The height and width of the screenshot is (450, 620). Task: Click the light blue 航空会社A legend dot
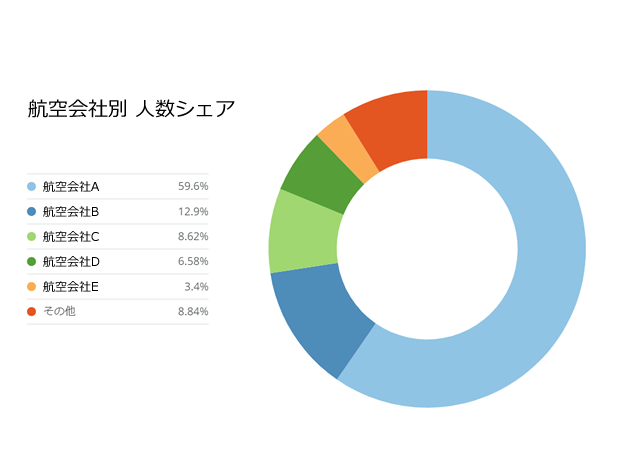click(x=32, y=187)
